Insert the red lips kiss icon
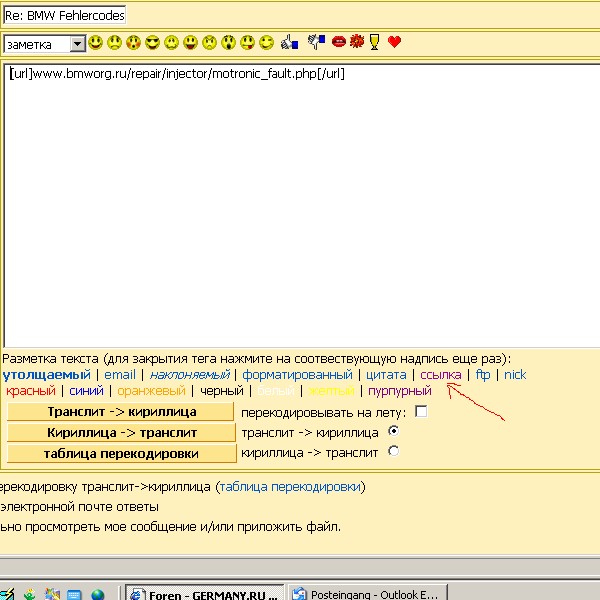 (339, 43)
